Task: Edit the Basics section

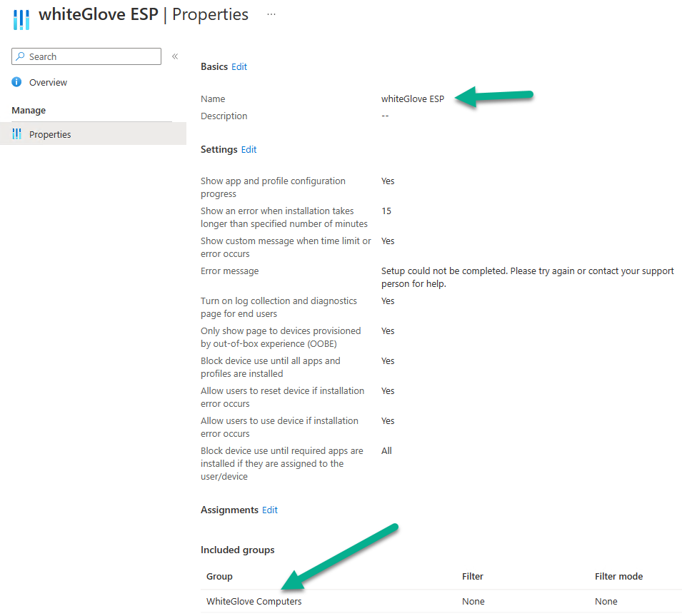Action: pyautogui.click(x=239, y=67)
